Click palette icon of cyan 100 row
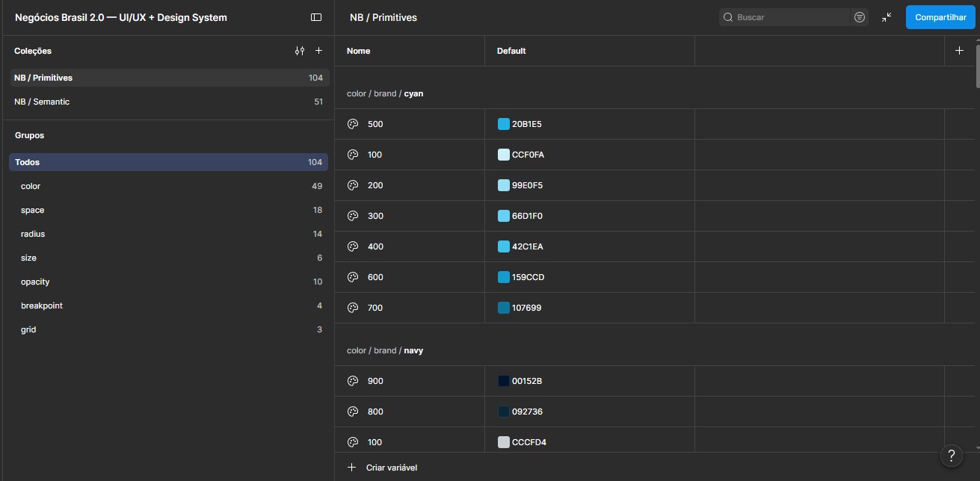The width and height of the screenshot is (980, 481). click(x=353, y=155)
